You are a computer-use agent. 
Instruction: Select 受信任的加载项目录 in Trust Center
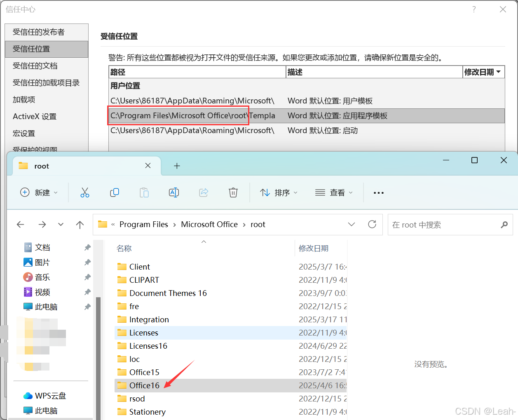pos(47,83)
